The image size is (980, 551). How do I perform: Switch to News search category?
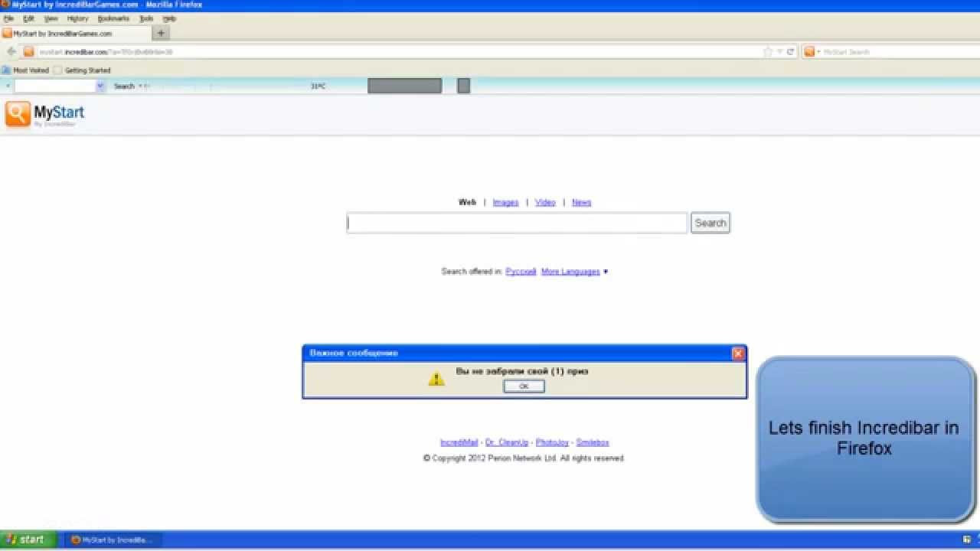click(582, 203)
